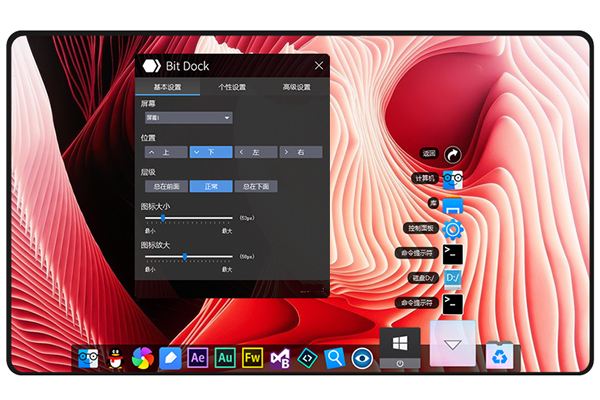Image resolution: width=600 pixels, height=400 pixels.
Task: Open the 屏幕 screen dropdown
Action: (x=188, y=118)
